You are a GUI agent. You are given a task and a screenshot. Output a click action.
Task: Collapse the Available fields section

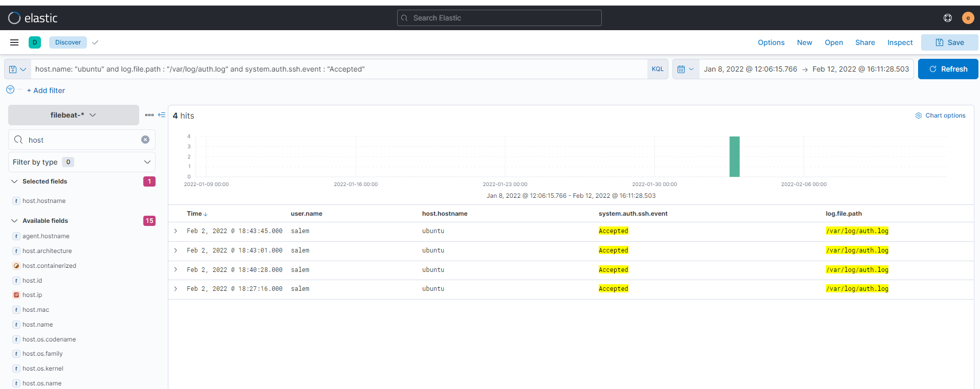[x=14, y=221]
